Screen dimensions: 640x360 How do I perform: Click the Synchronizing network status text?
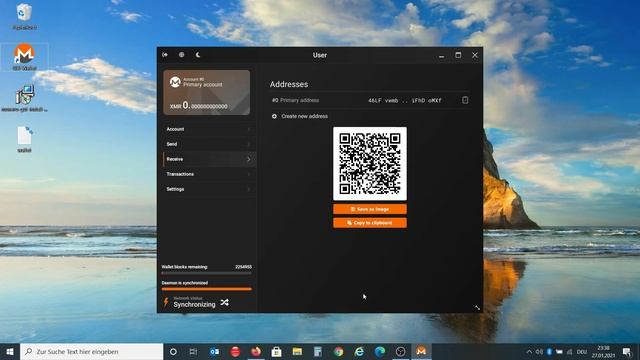(x=194, y=304)
